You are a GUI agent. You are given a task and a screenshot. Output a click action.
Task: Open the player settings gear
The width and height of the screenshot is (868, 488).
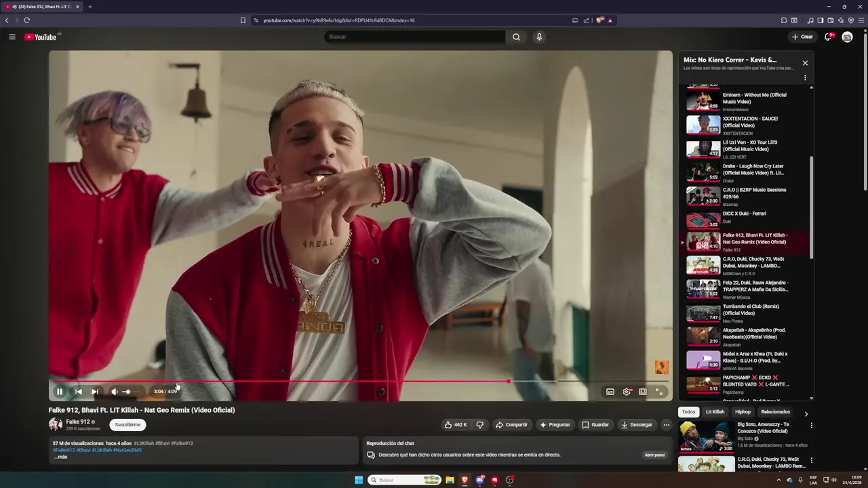coord(627,392)
